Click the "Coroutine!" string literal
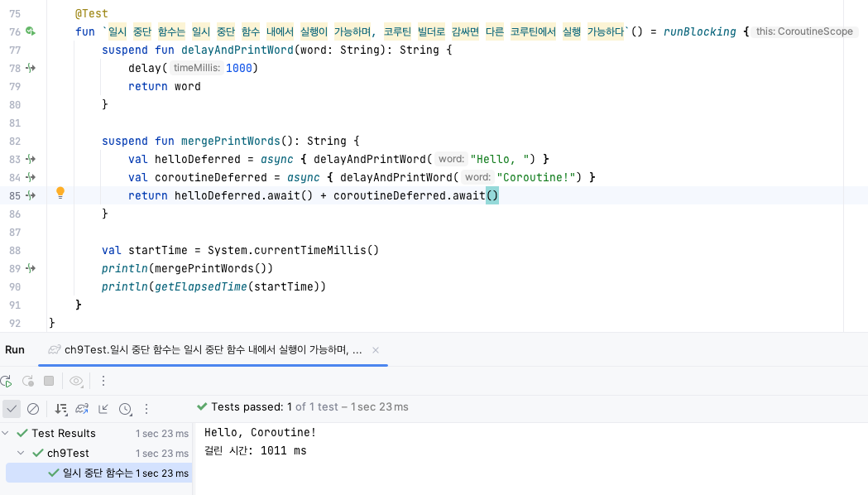 pos(536,178)
